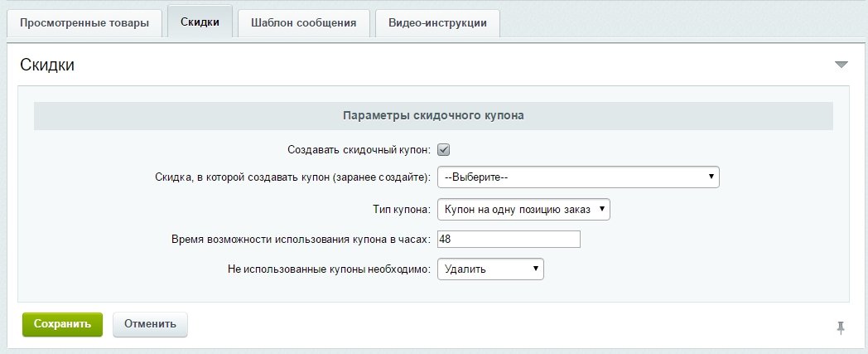Click the pin icon at bottom right
Viewport: 868px width, 354px height.
coord(841,328)
